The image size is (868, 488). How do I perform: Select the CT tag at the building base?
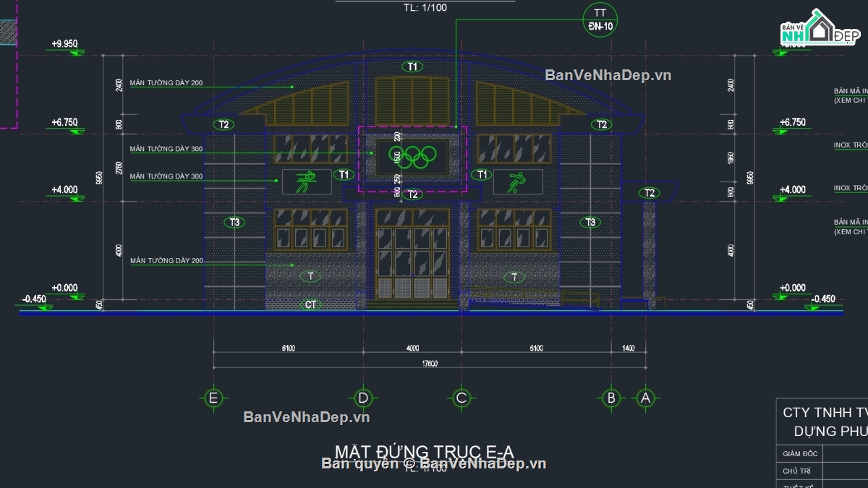click(x=310, y=304)
